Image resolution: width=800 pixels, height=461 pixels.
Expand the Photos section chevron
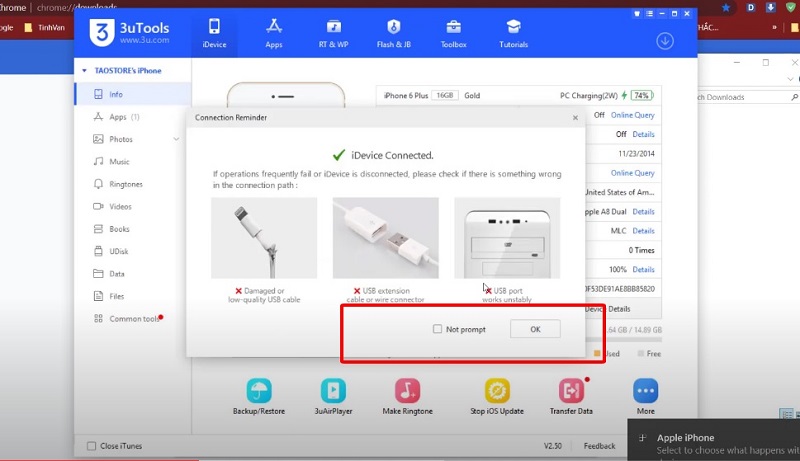tap(176, 139)
